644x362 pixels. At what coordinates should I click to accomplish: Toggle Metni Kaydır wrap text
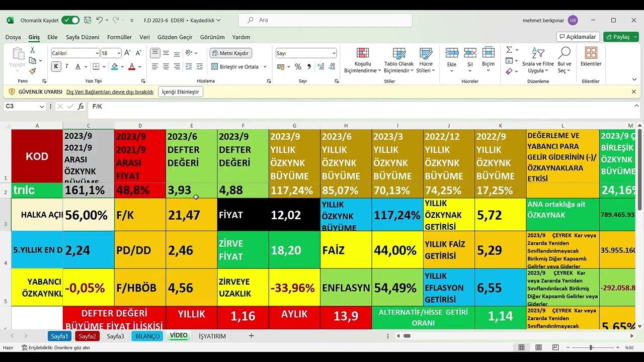tap(230, 53)
